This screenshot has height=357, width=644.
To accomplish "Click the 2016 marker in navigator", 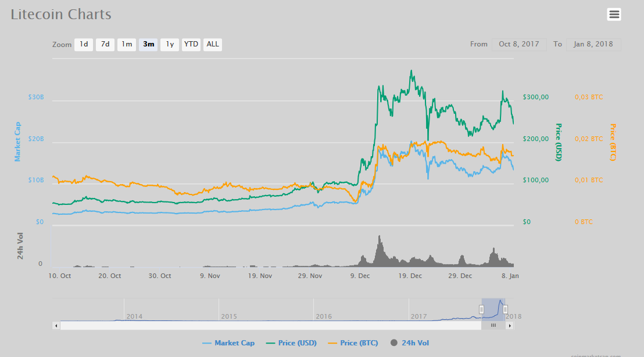I will pos(324,316).
